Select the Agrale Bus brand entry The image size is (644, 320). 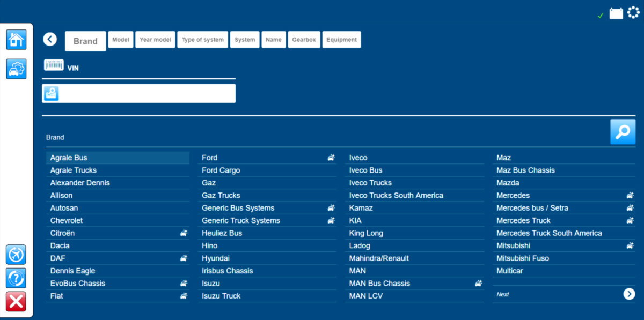69,158
